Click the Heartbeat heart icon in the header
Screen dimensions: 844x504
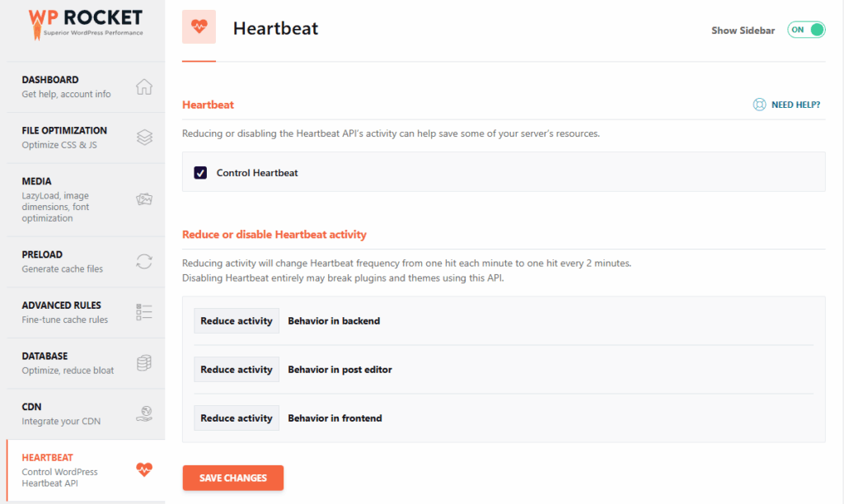point(199,26)
